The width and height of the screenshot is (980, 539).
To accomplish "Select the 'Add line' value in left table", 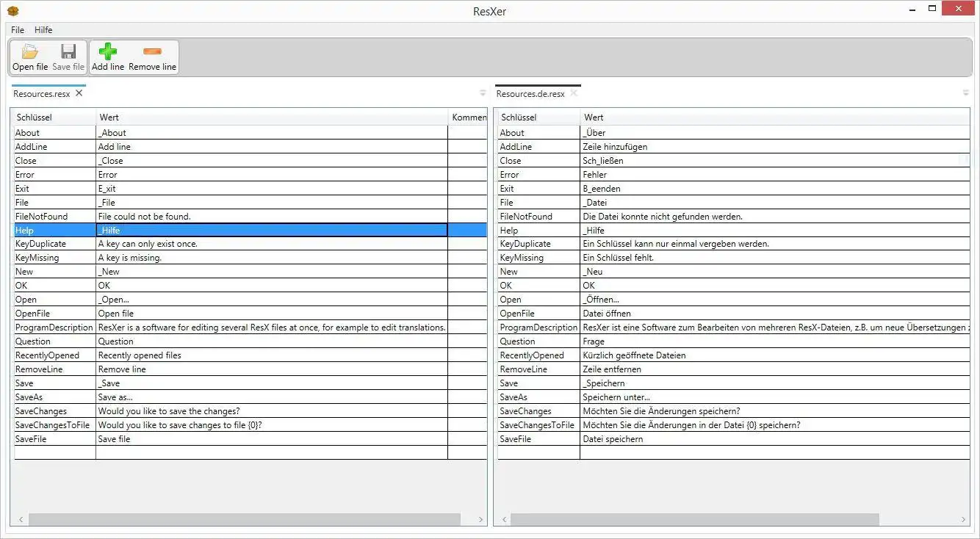I will tap(272, 147).
